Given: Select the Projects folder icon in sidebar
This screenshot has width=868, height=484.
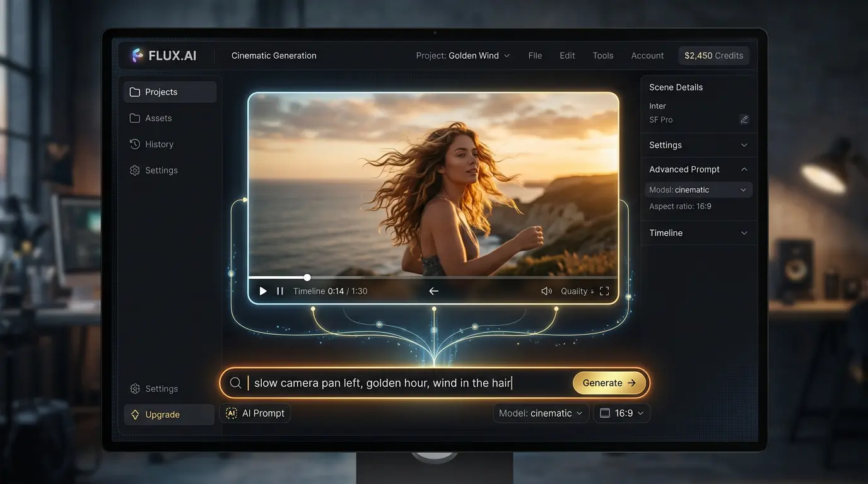Looking at the screenshot, I should click(134, 91).
